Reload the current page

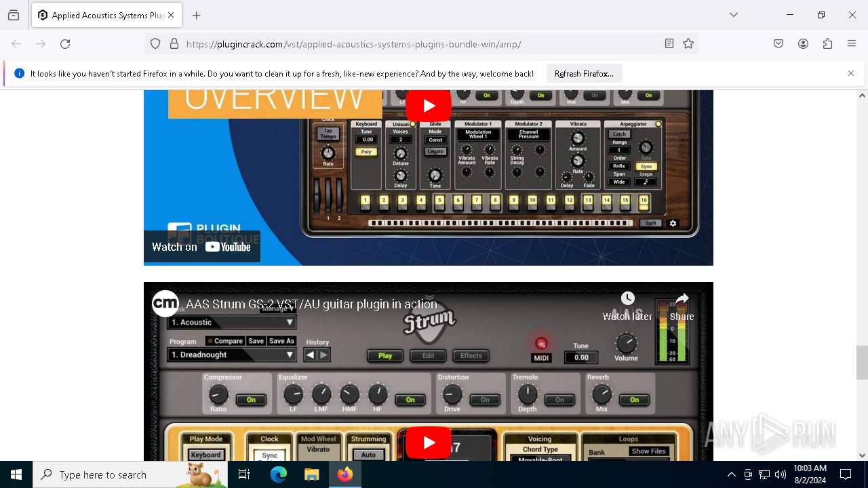point(65,44)
